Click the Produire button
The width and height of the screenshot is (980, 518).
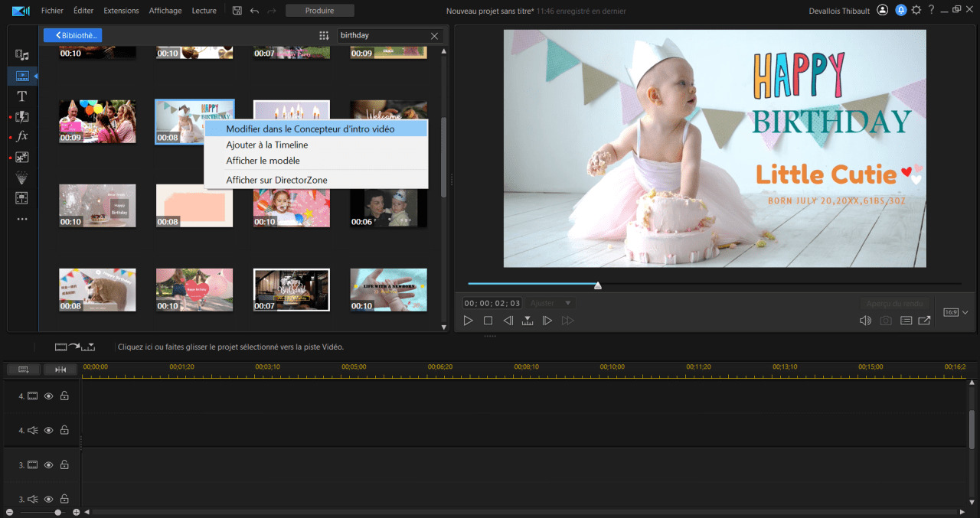[319, 11]
